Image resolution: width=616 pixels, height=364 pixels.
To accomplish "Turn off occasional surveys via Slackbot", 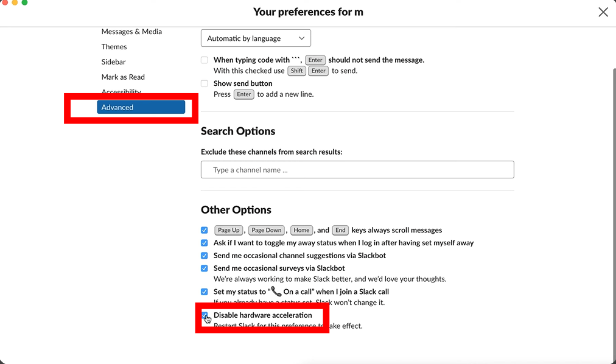I will point(205,268).
